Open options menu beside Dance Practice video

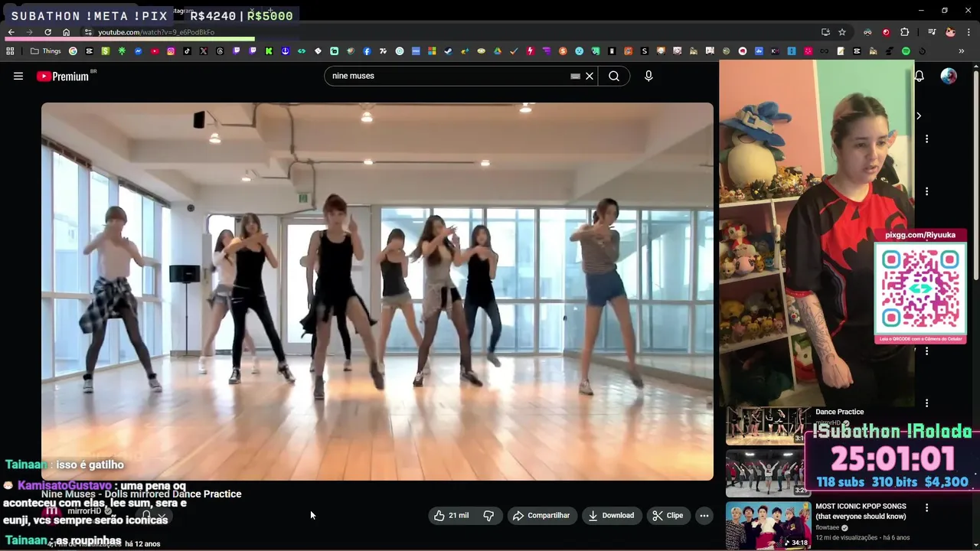pos(926,403)
